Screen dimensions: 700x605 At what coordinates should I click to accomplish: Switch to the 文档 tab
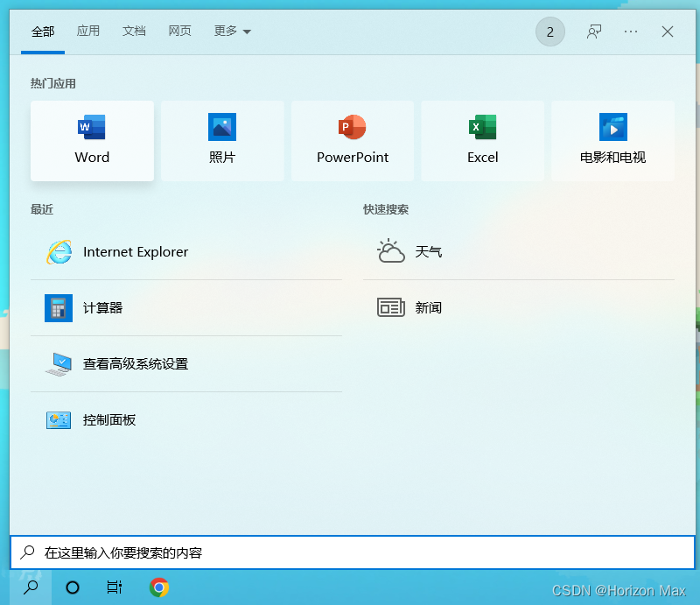[x=134, y=31]
